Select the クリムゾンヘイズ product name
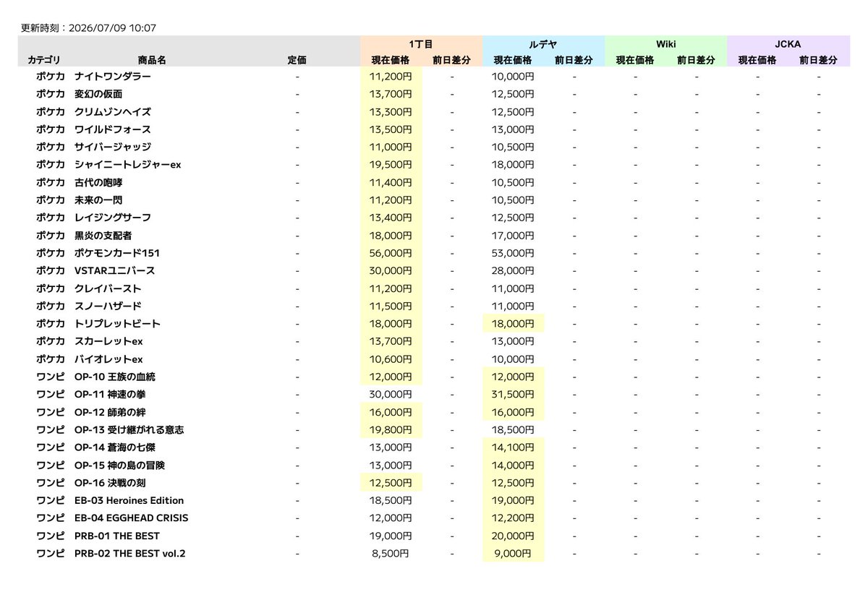The height and width of the screenshot is (613, 868). pyautogui.click(x=113, y=112)
